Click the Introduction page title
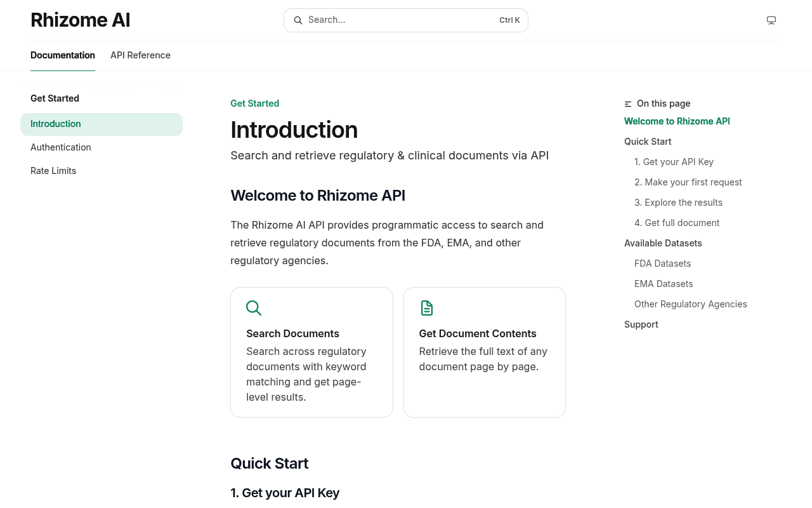The width and height of the screenshot is (812, 508). (294, 130)
